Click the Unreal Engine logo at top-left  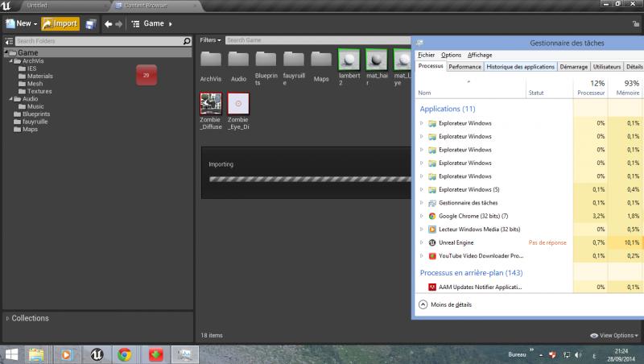[x=6, y=6]
